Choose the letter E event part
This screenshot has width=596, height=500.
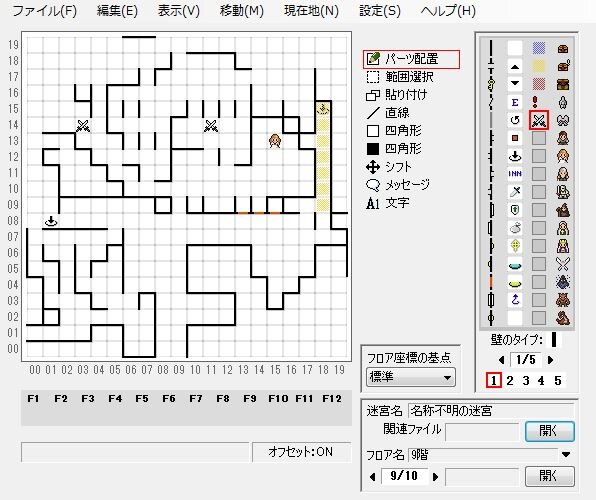(x=515, y=102)
